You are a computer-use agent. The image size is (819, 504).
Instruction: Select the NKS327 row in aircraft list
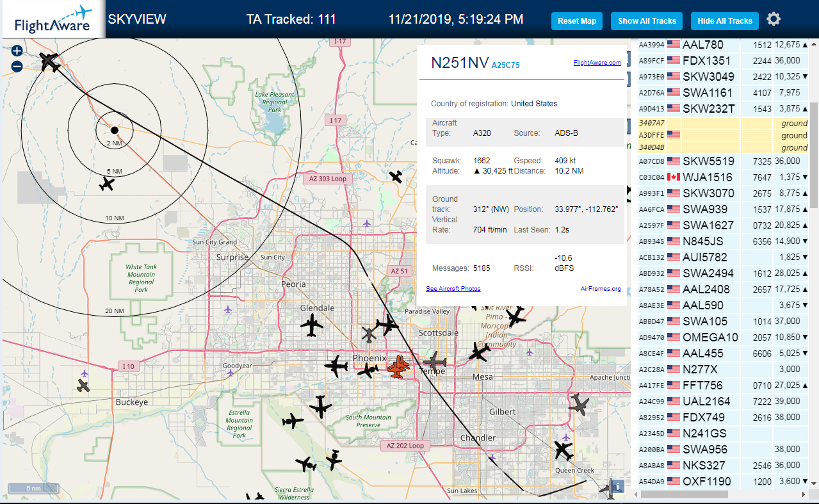[723, 466]
